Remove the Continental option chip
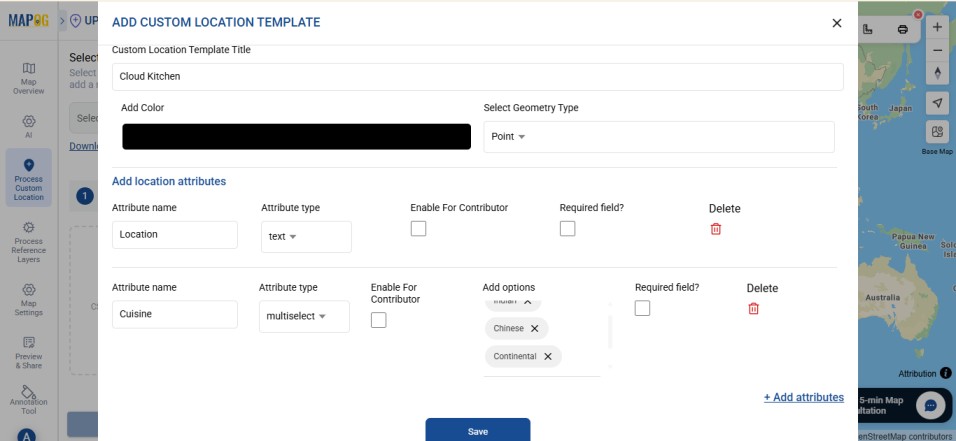The image size is (956, 441). pyautogui.click(x=548, y=356)
